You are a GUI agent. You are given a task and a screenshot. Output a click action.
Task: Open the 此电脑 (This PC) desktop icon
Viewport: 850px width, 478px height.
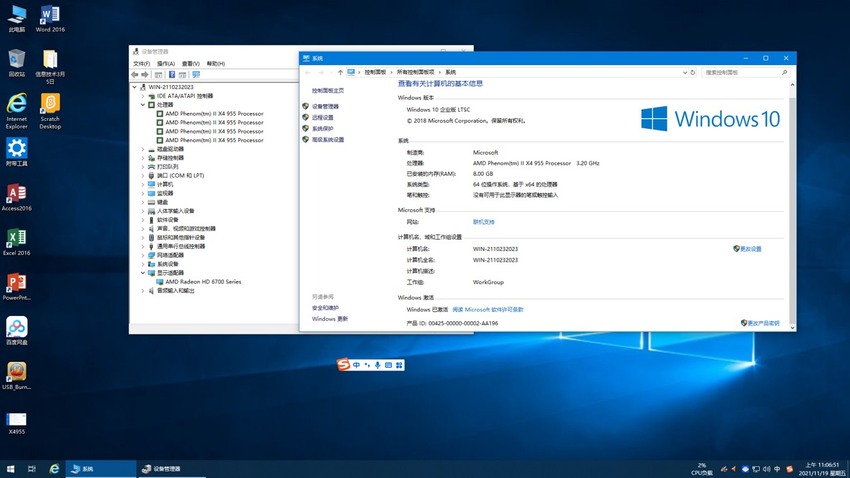[x=17, y=18]
